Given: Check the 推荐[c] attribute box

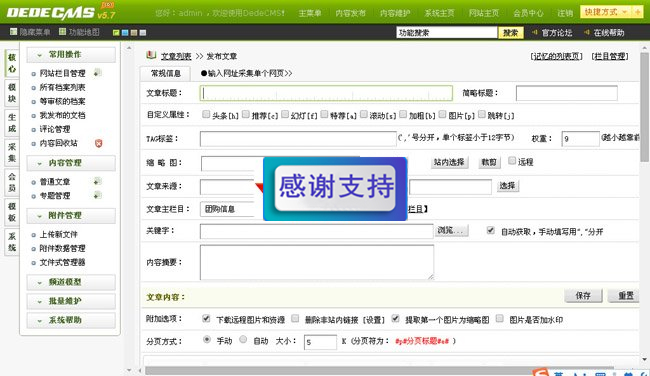Looking at the screenshot, I should click(246, 114).
